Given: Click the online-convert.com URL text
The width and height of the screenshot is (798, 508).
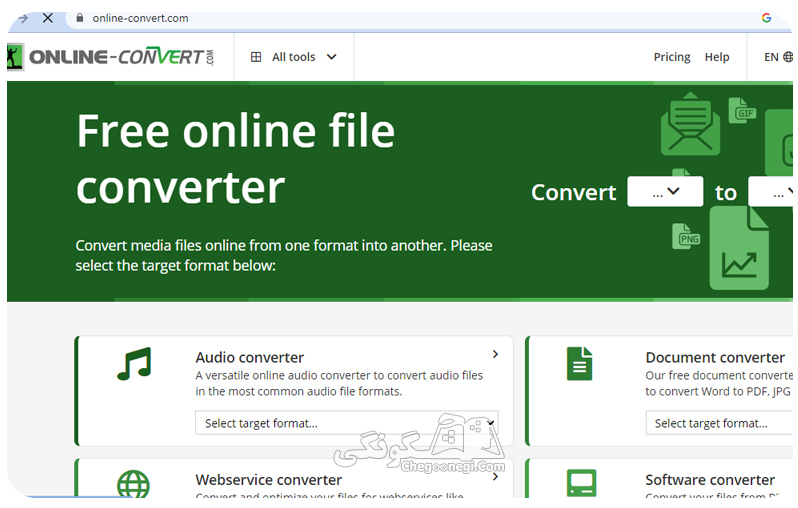Looking at the screenshot, I should [140, 18].
